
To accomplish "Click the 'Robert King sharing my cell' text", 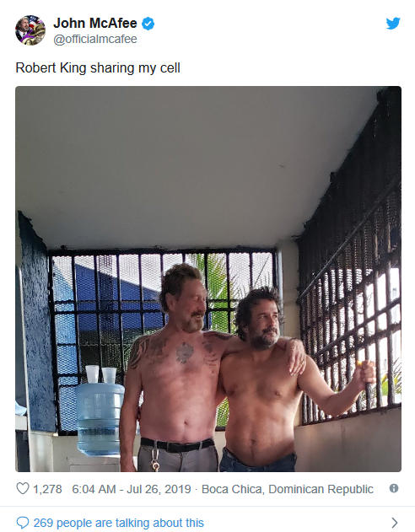I will 98,67.
